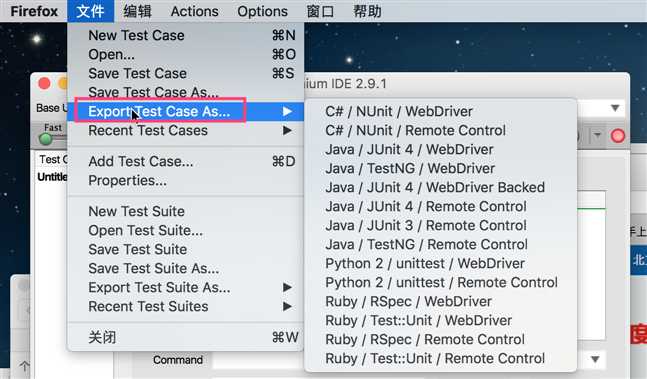This screenshot has width=647, height=379.
Task: Choose Python 2 / unittest / WebDriver
Action: [425, 264]
